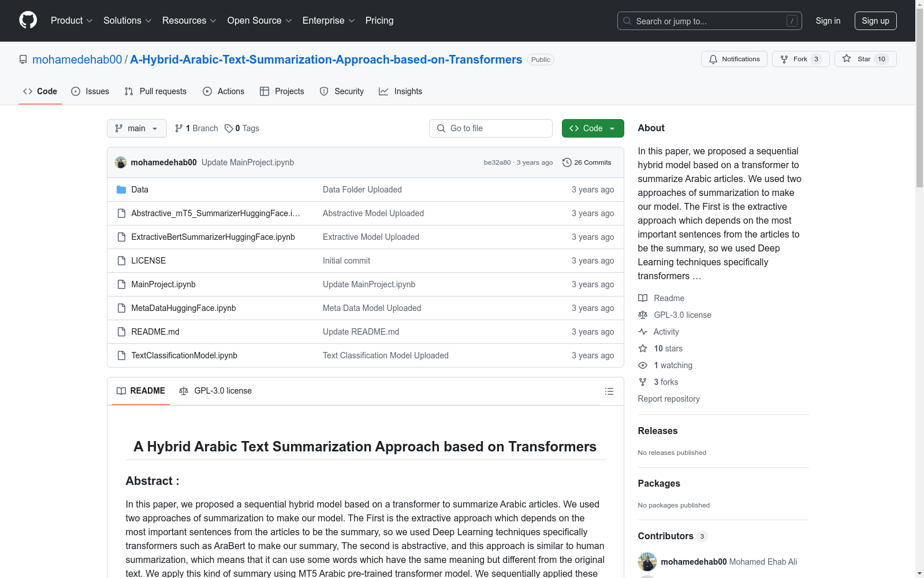Switch to the Actions tab

pos(223,91)
